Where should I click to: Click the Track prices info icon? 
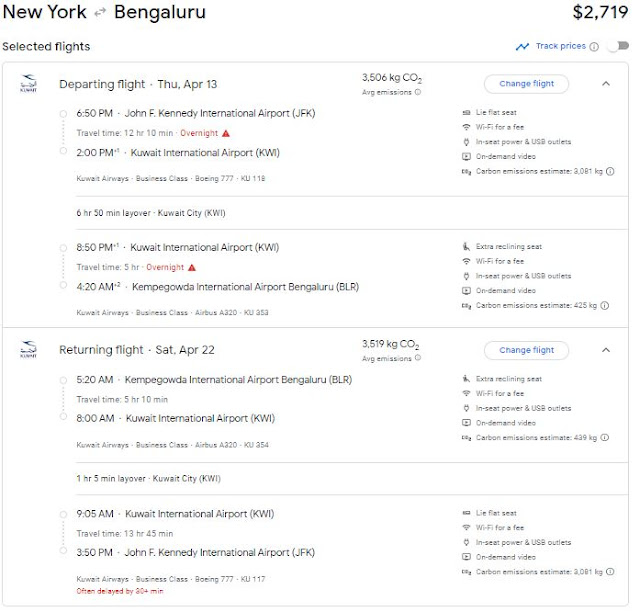[595, 47]
